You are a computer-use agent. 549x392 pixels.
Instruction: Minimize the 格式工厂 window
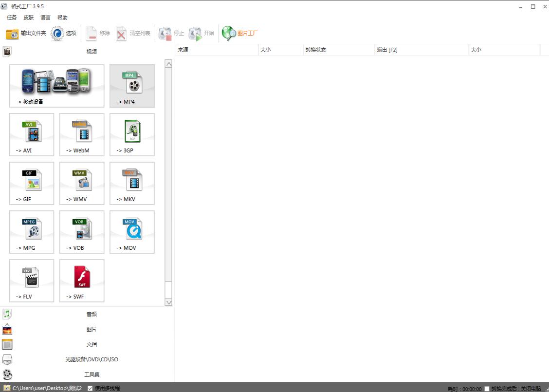click(521, 7)
